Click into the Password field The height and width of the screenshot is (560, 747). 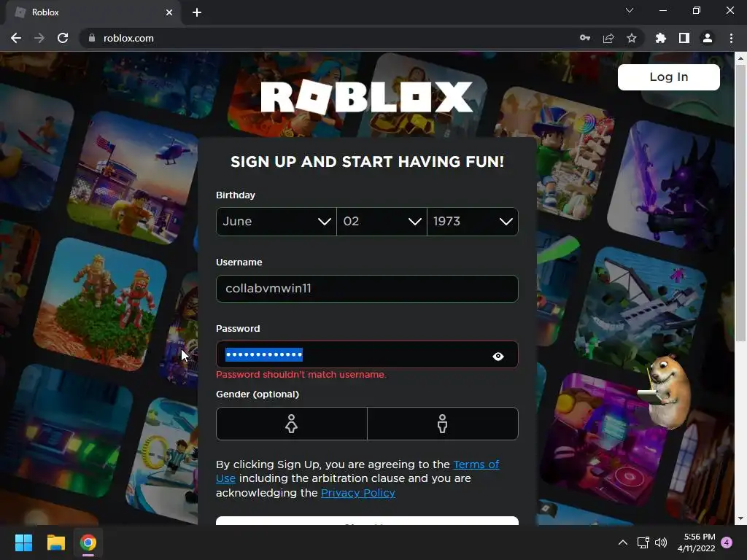(367, 354)
